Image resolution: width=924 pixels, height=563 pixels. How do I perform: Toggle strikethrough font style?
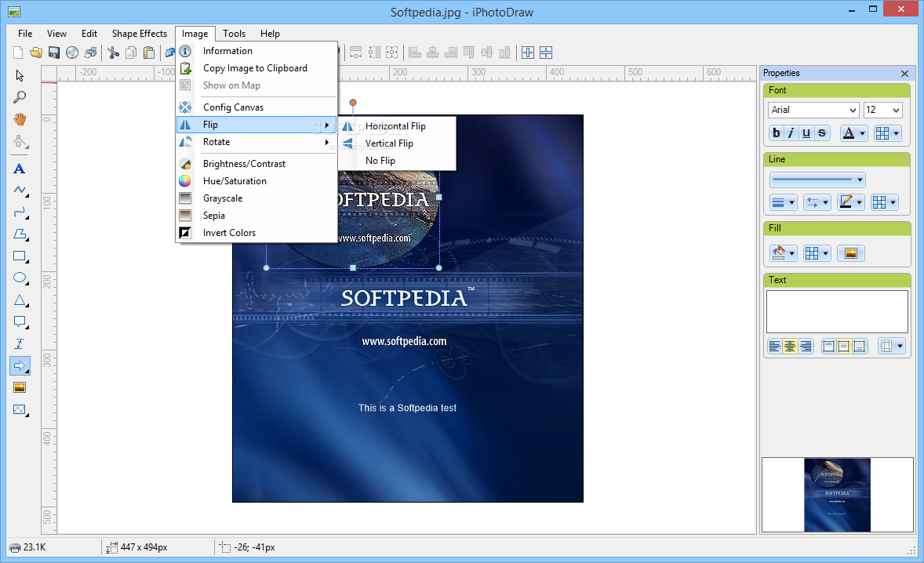coord(821,133)
